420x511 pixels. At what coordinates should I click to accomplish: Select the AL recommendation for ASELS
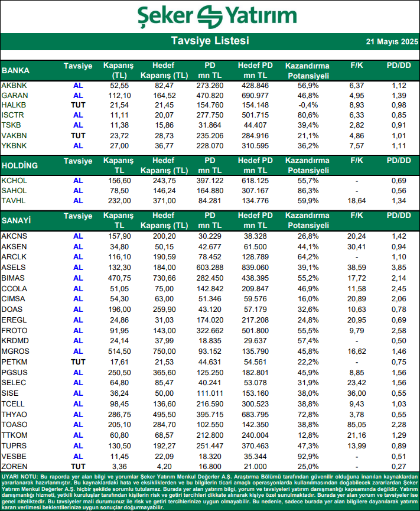pos(78,268)
